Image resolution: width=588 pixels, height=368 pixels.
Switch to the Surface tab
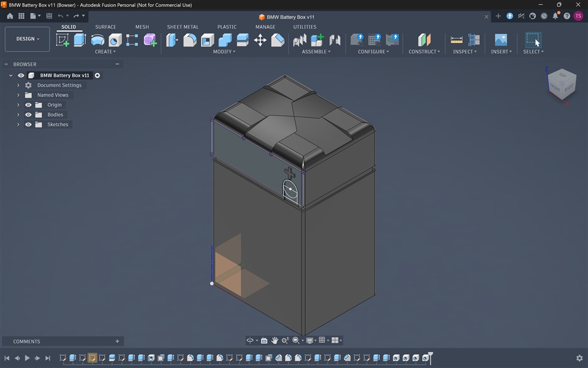[105, 27]
